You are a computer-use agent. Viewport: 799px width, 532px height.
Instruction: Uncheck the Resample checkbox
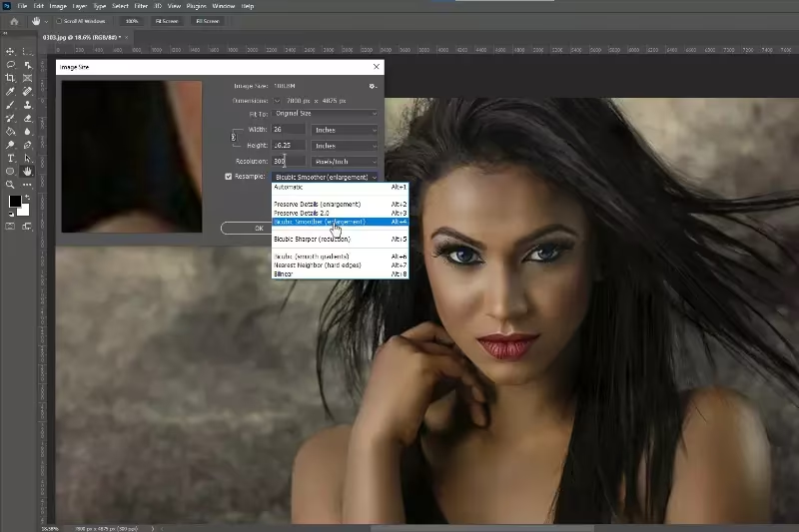(x=229, y=177)
